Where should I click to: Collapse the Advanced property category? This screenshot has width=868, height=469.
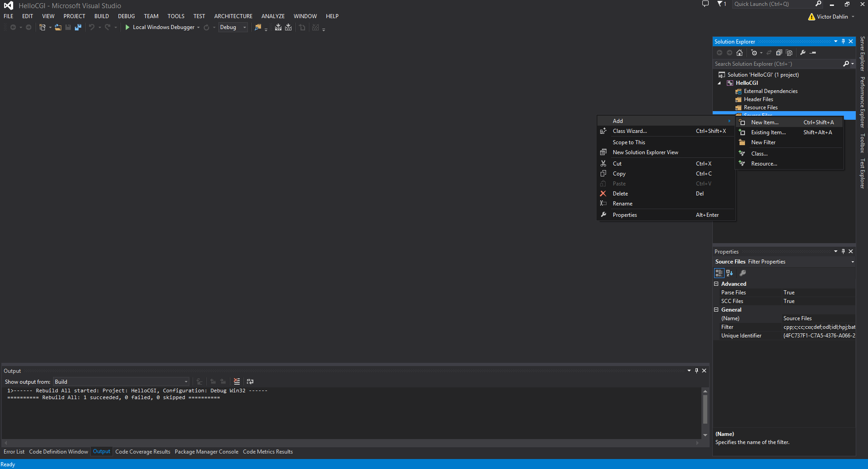(x=716, y=284)
